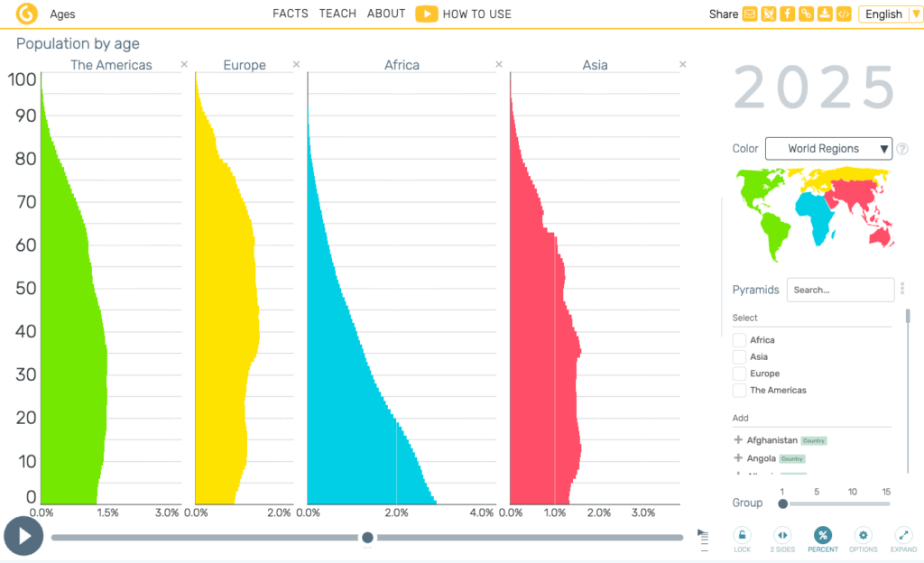Open the ABOUT menu
The height and width of the screenshot is (563, 924).
coord(386,14)
